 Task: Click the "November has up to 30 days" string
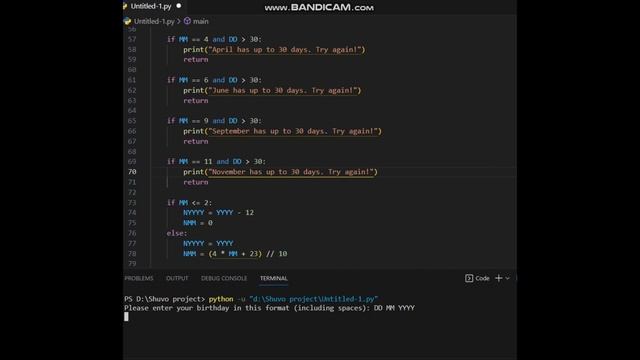291,172
